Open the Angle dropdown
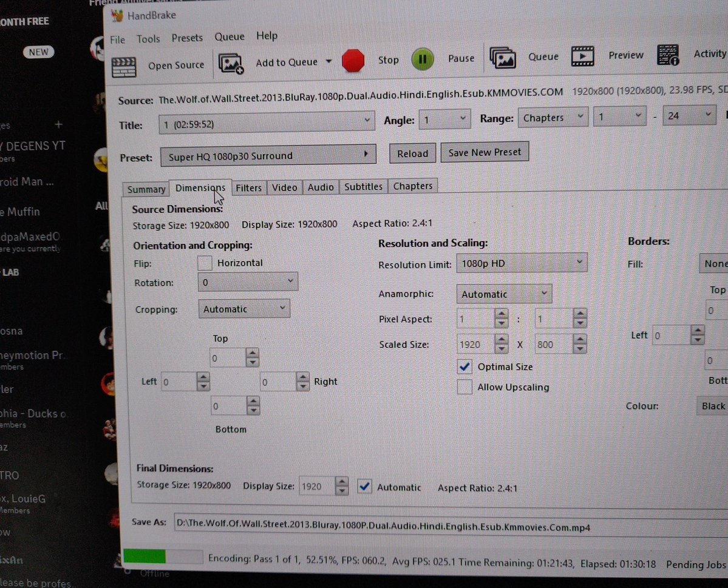728x588 pixels. pos(444,120)
